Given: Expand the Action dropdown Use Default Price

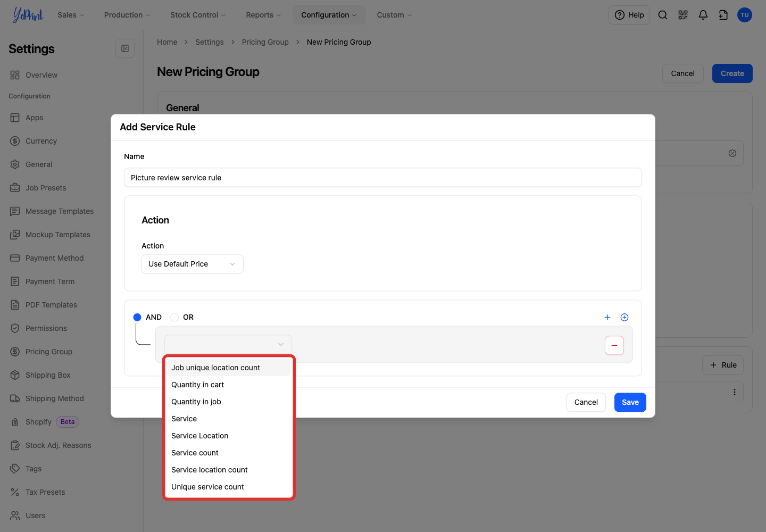Looking at the screenshot, I should coord(193,264).
